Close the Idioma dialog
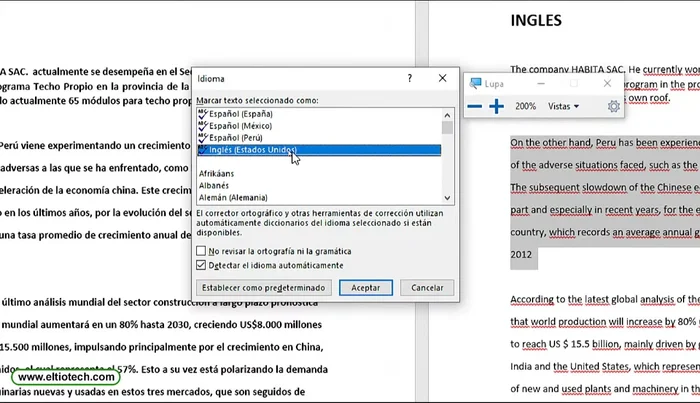The width and height of the screenshot is (700, 403). 442,78
